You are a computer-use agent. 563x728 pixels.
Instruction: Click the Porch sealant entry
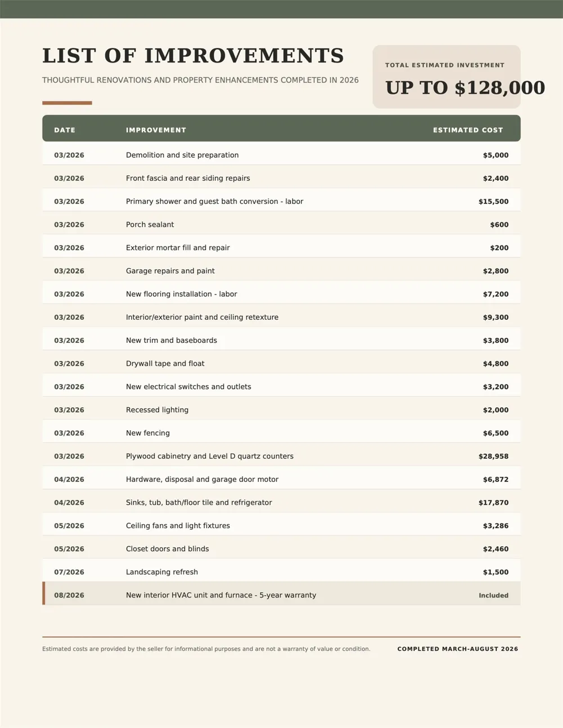[x=150, y=225]
